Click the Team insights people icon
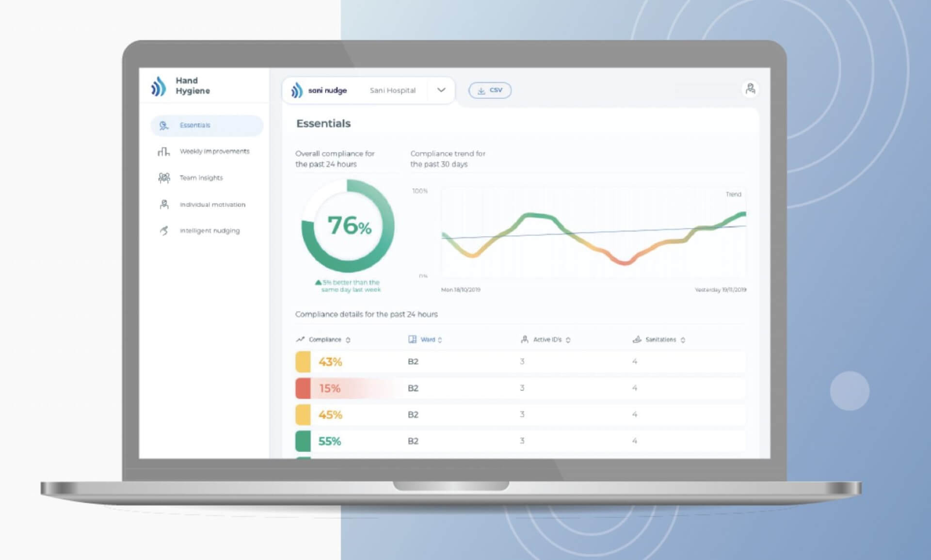The width and height of the screenshot is (931, 560). (164, 178)
